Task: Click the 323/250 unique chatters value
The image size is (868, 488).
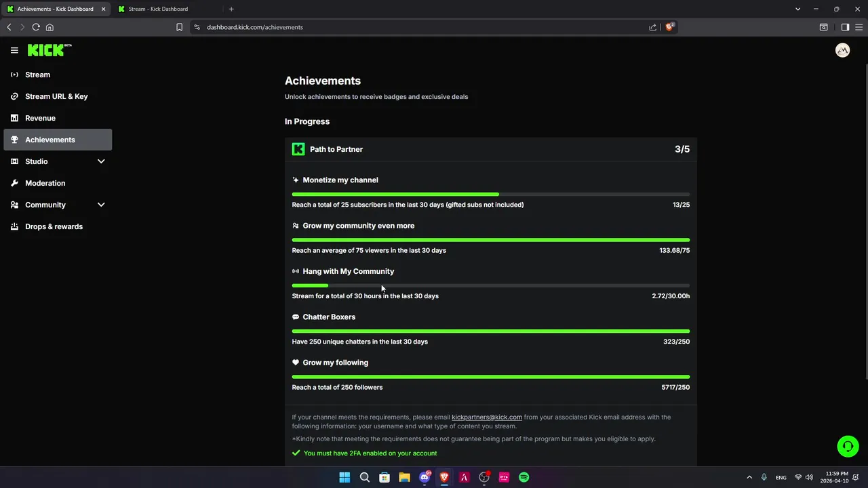Action: pos(677,342)
